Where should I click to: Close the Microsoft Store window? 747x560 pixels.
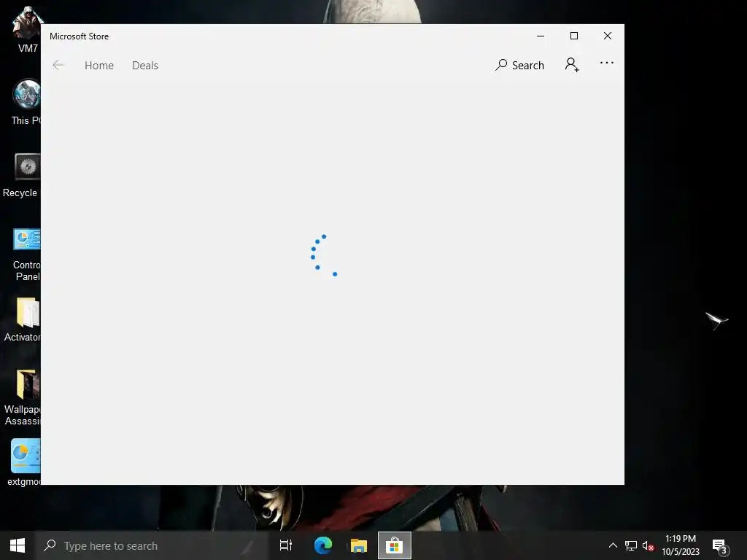(x=608, y=36)
